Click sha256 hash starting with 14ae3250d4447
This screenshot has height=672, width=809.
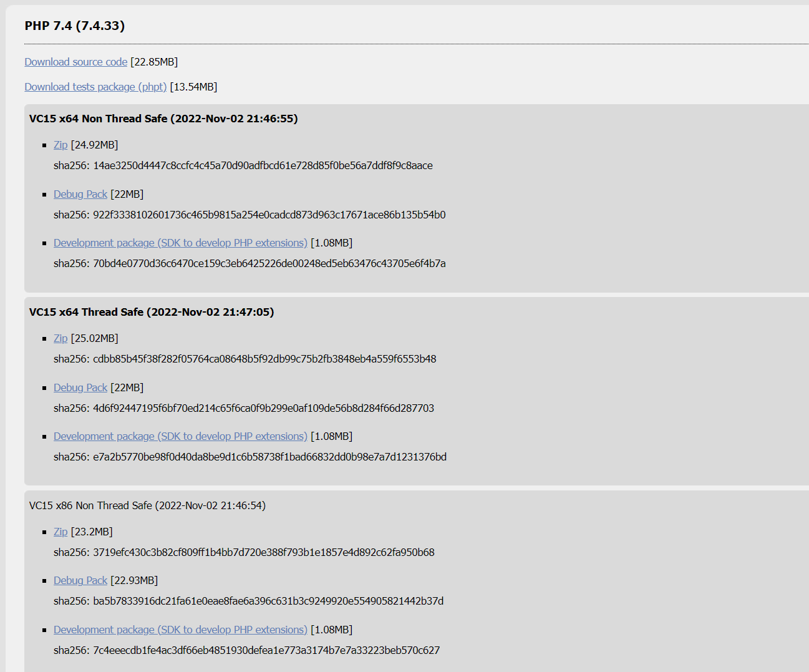263,165
